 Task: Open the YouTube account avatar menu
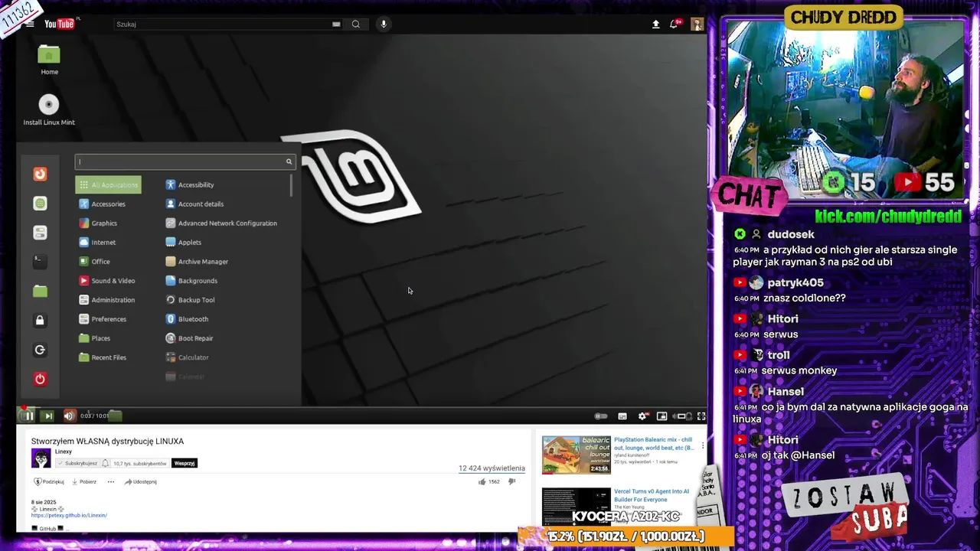pyautogui.click(x=697, y=24)
